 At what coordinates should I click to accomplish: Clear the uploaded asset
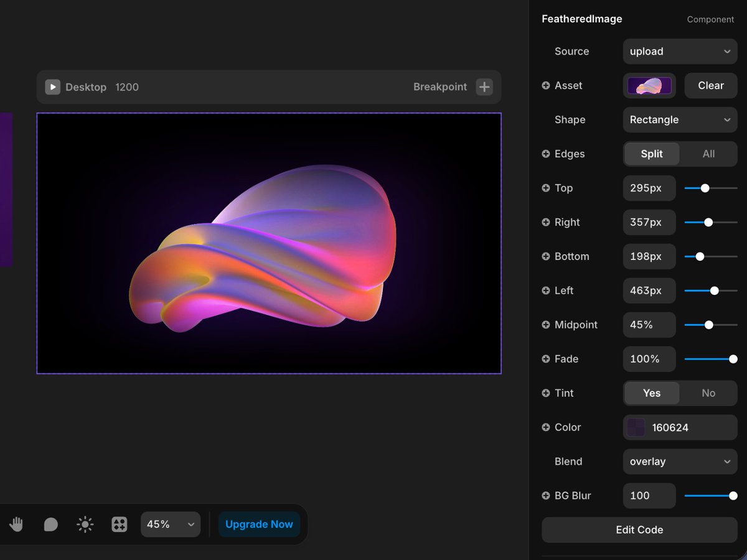tap(710, 85)
